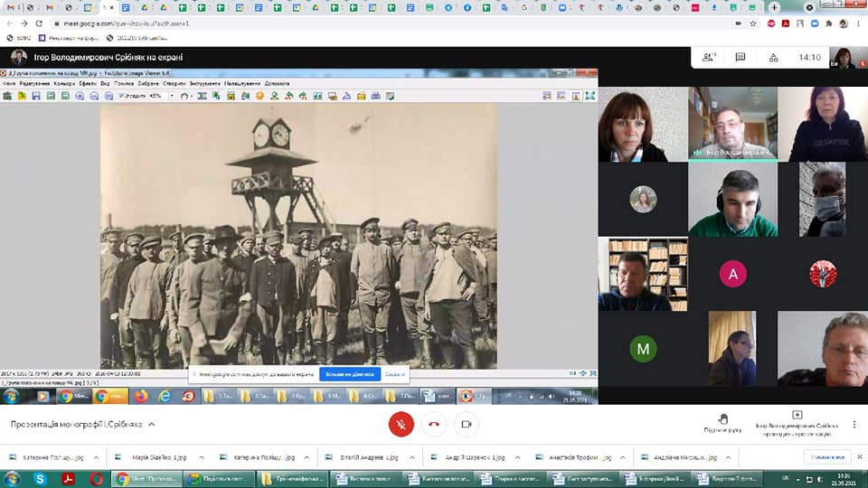The width and height of the screenshot is (868, 488).
Task: Select the participant tile with letter M avatar
Action: coord(643,348)
